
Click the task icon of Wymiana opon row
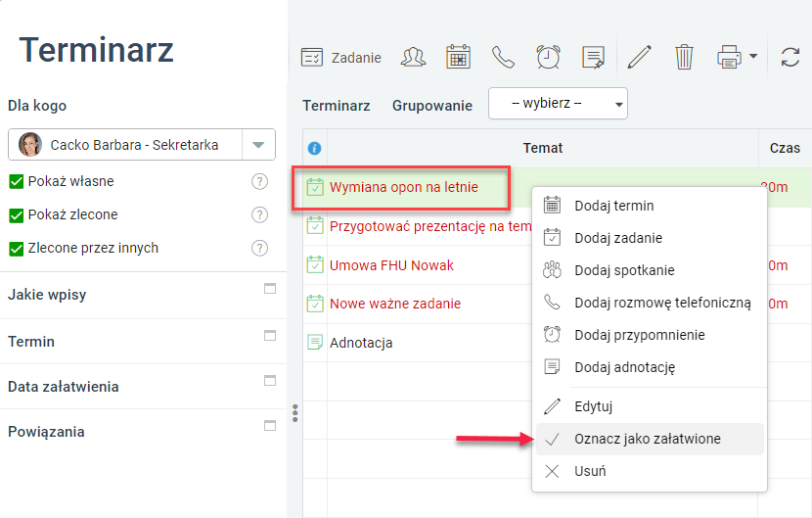[x=315, y=187]
